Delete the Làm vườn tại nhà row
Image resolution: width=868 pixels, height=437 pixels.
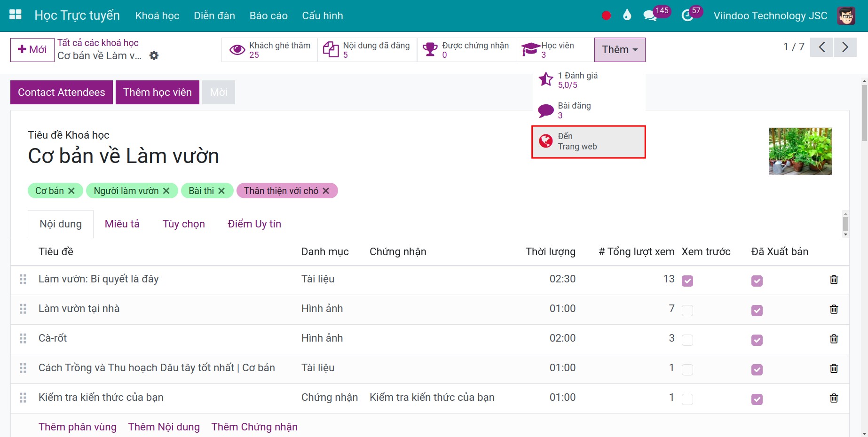(834, 309)
